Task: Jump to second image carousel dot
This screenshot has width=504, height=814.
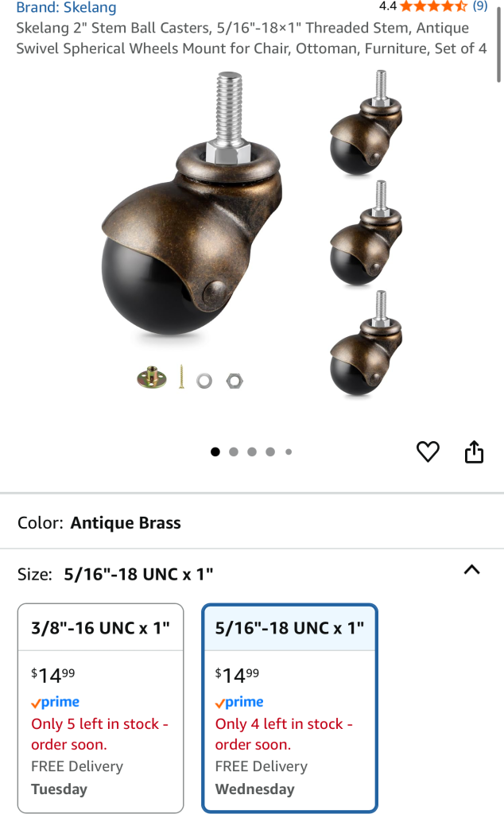Action: [x=234, y=452]
